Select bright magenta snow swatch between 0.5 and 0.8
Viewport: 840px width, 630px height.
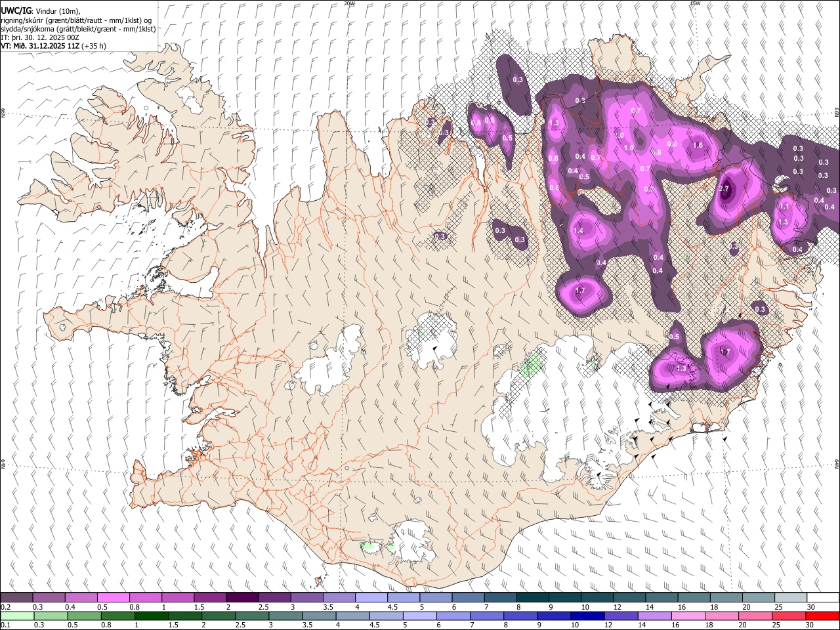[114, 597]
